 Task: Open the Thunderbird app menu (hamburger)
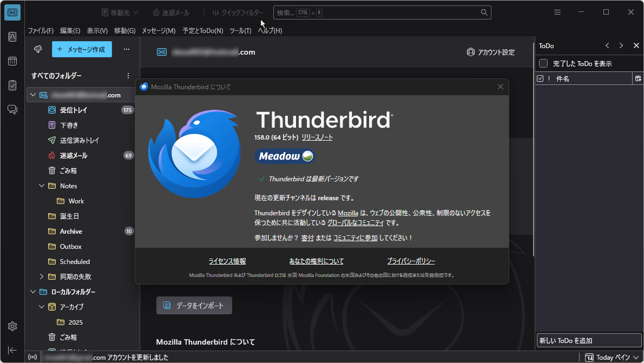557,12
